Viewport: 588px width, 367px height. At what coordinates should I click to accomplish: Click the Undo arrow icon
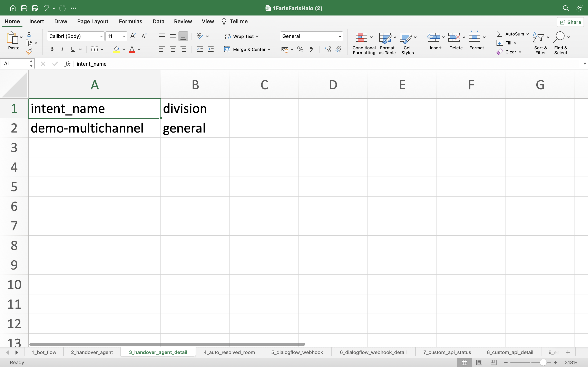coord(46,8)
